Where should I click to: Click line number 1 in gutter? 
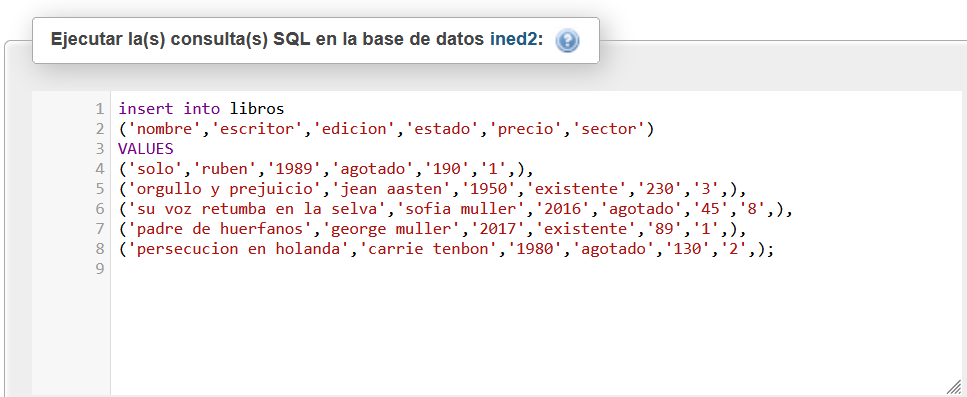pyautogui.click(x=100, y=109)
